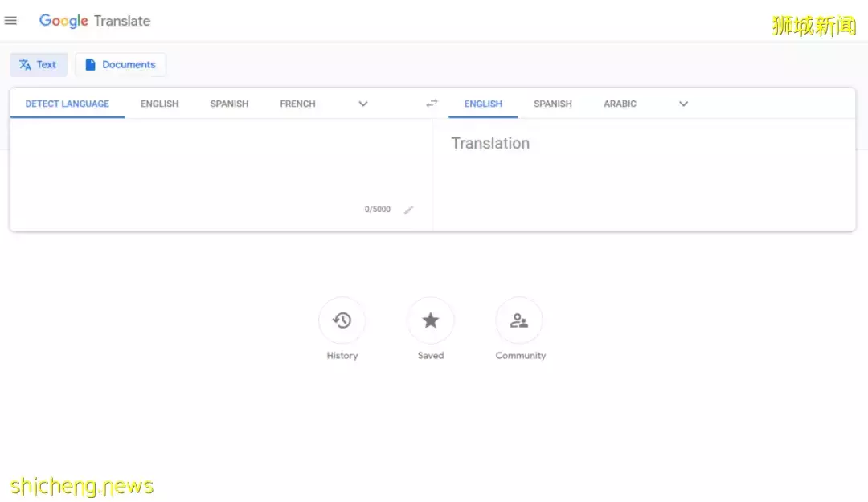This screenshot has height=502, width=868.
Task: Click the pencil handwriting input icon
Action: point(408,210)
